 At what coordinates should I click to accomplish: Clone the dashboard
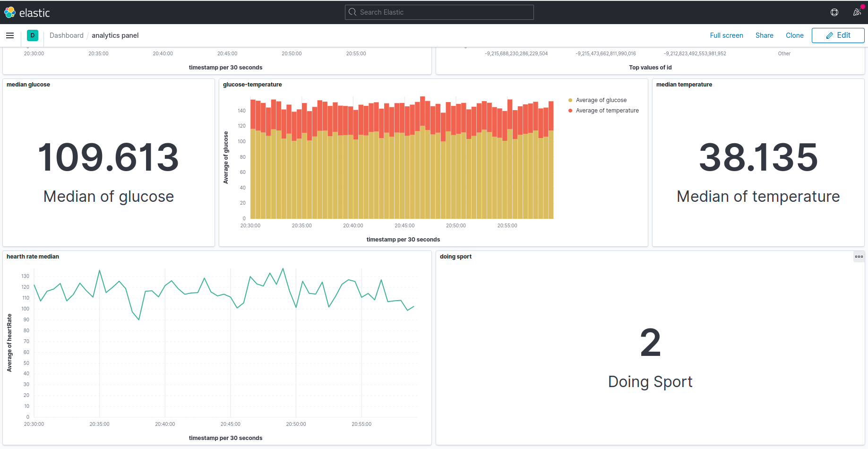(794, 35)
